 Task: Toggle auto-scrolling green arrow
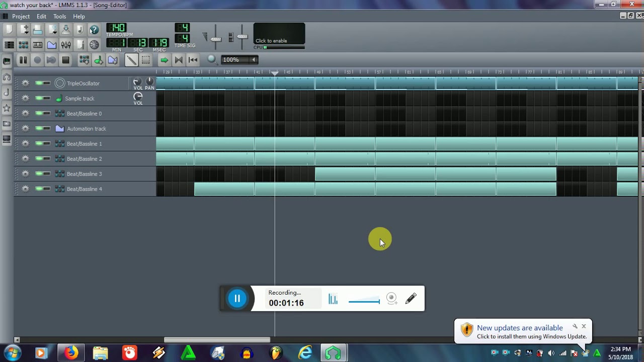(x=164, y=60)
